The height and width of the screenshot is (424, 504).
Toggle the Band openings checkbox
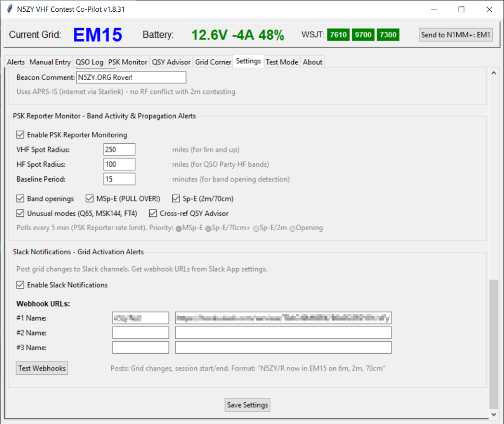(x=20, y=199)
